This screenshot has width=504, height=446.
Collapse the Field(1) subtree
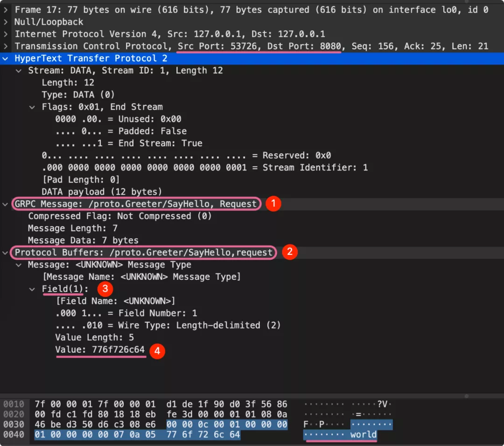[x=32, y=289]
